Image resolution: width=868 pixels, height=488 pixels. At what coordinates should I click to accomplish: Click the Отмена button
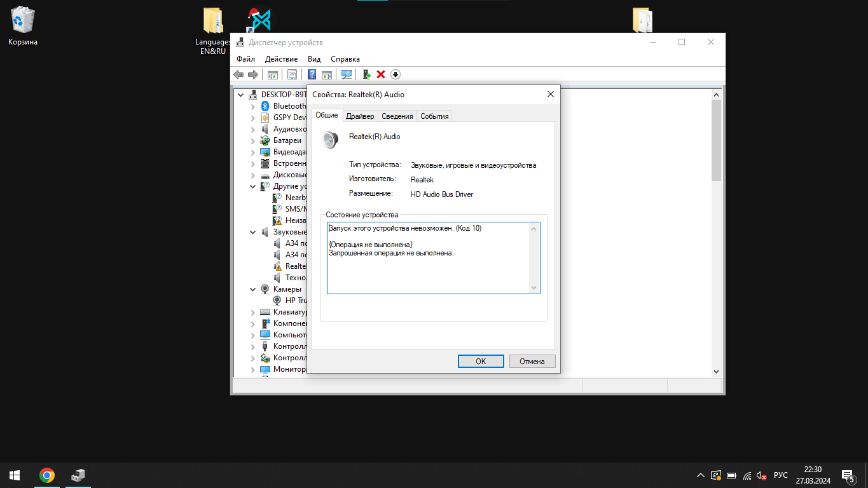pyautogui.click(x=532, y=361)
